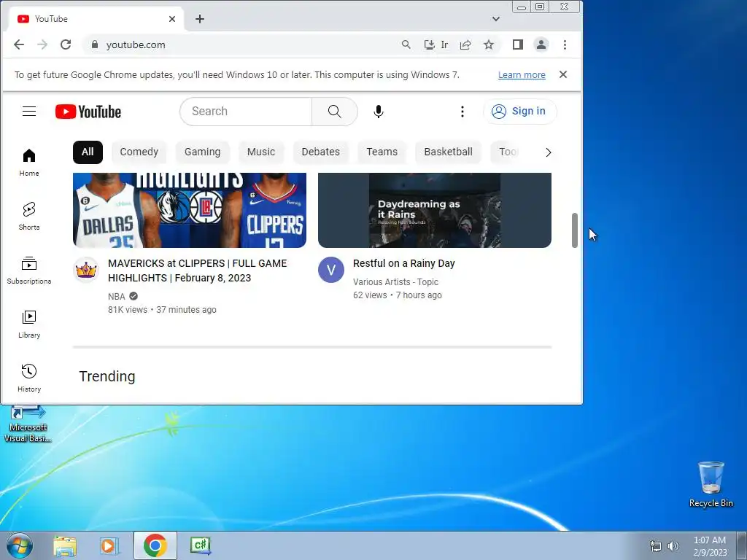The image size is (747, 560).
Task: Open the Chrome profile avatar
Action: pos(541,44)
